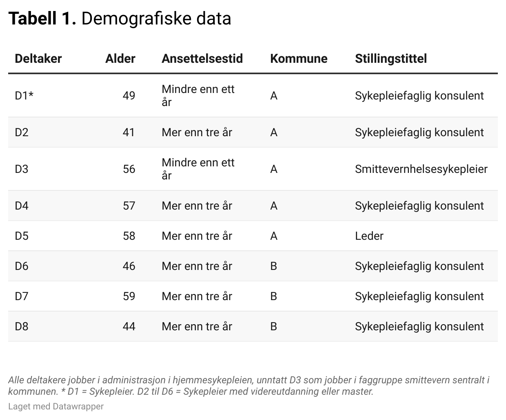This screenshot has width=506, height=420.
Task: Select participant cell D8
Action: 22,327
